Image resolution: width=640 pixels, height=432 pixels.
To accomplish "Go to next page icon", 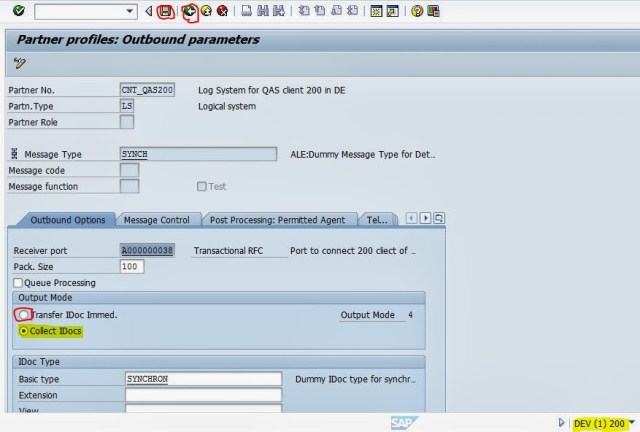I will (336, 11).
